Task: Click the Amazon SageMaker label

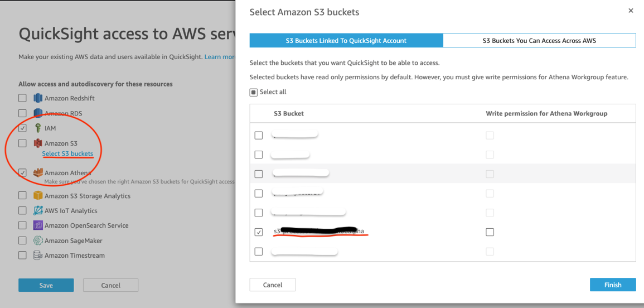Action: [74, 240]
